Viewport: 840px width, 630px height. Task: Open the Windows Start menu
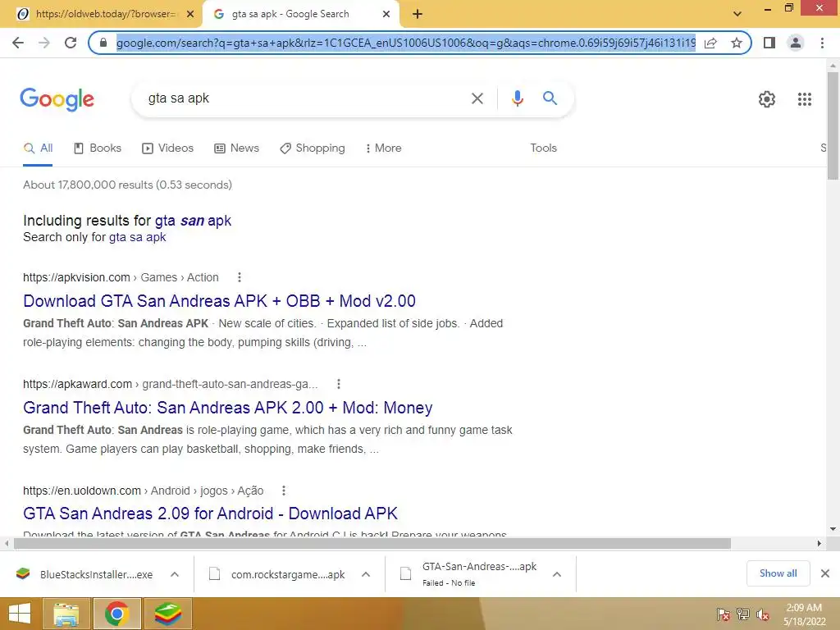tap(20, 614)
